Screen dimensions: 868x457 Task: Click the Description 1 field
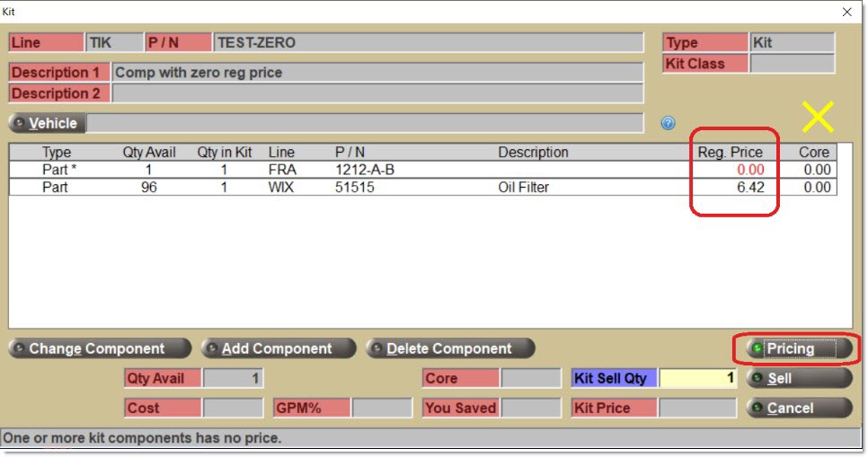377,73
